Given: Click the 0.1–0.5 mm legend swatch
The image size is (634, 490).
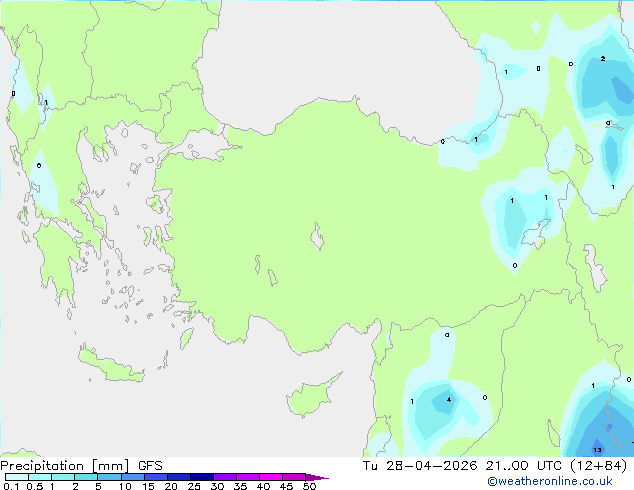Looking at the screenshot, I should (x=17, y=477).
